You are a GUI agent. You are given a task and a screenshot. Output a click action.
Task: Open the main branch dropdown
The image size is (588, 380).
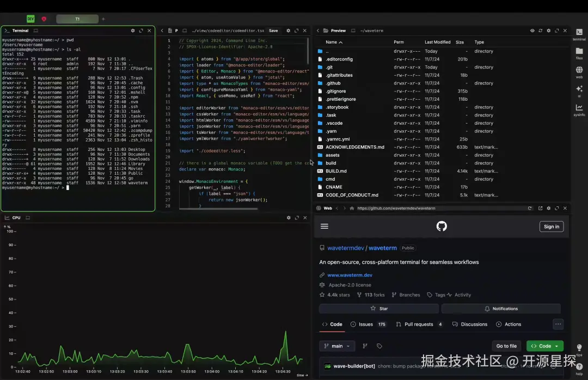click(x=337, y=346)
